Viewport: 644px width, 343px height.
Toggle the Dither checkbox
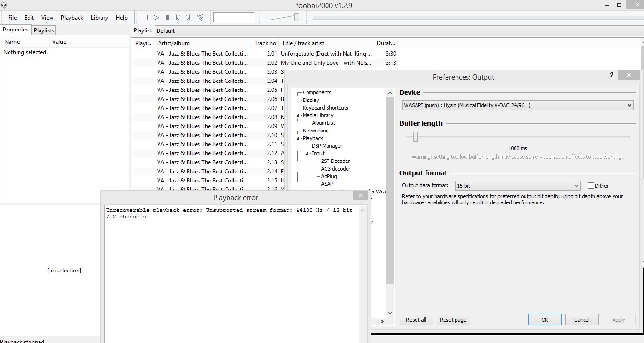click(x=591, y=186)
